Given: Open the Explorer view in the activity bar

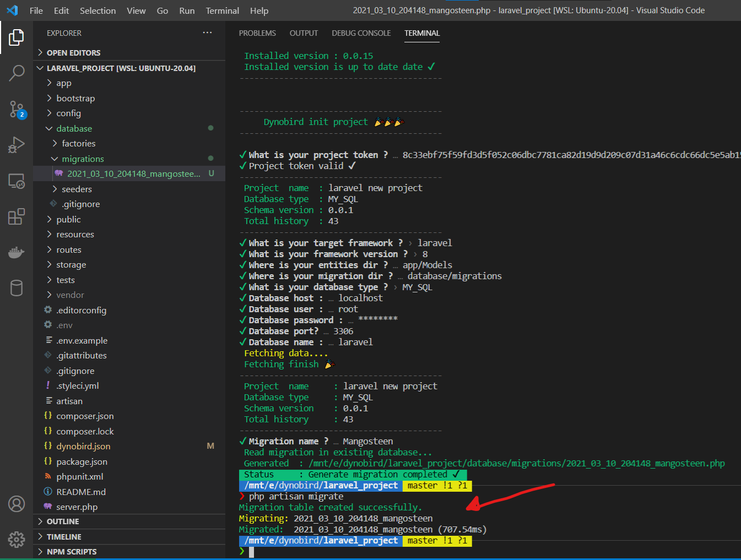Looking at the screenshot, I should 17,37.
